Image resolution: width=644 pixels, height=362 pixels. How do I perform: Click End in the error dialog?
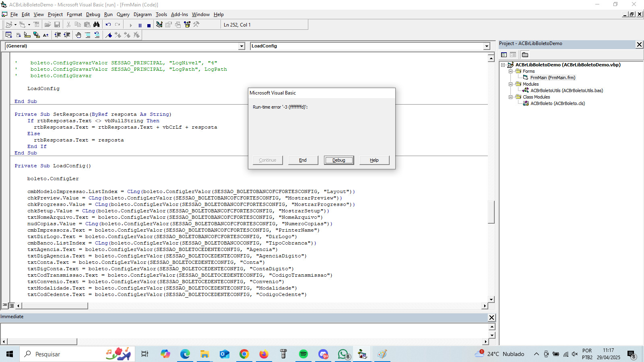tap(303, 160)
